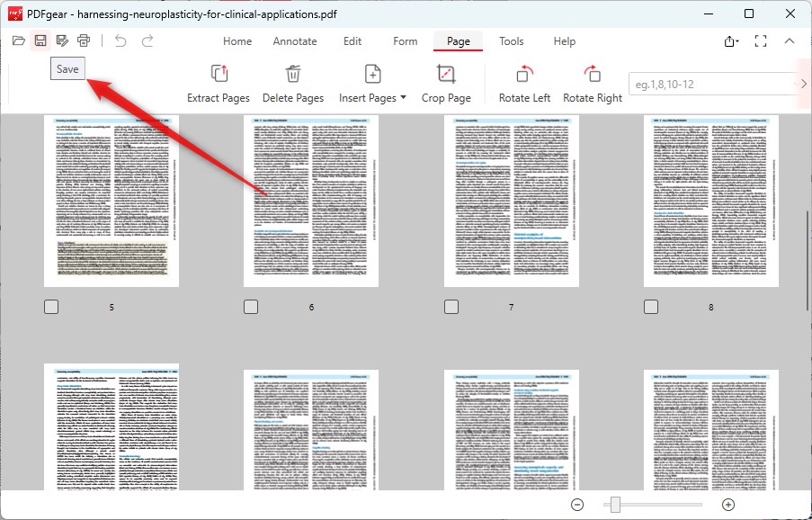Click the Save icon in the quick toolbar
This screenshot has height=520, width=812.
[x=40, y=40]
